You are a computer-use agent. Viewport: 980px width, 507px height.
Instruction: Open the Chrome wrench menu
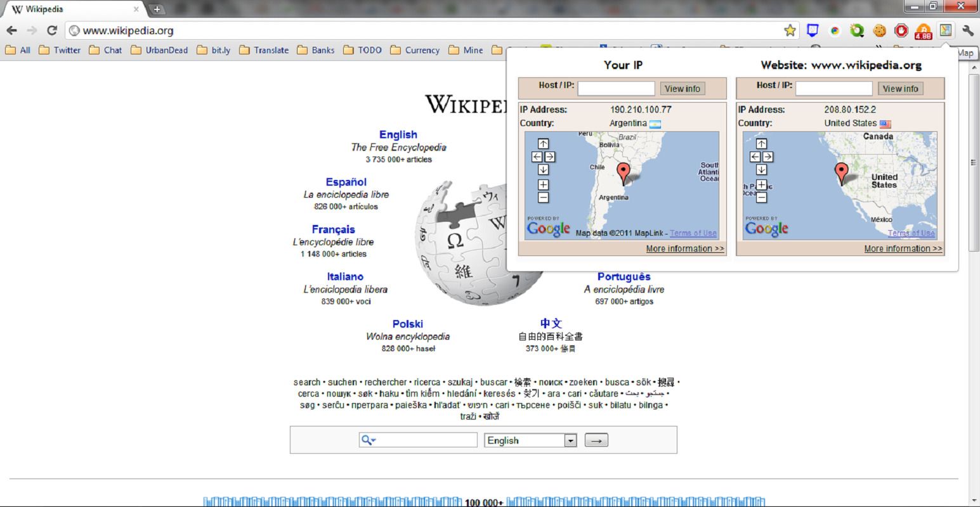tap(968, 30)
